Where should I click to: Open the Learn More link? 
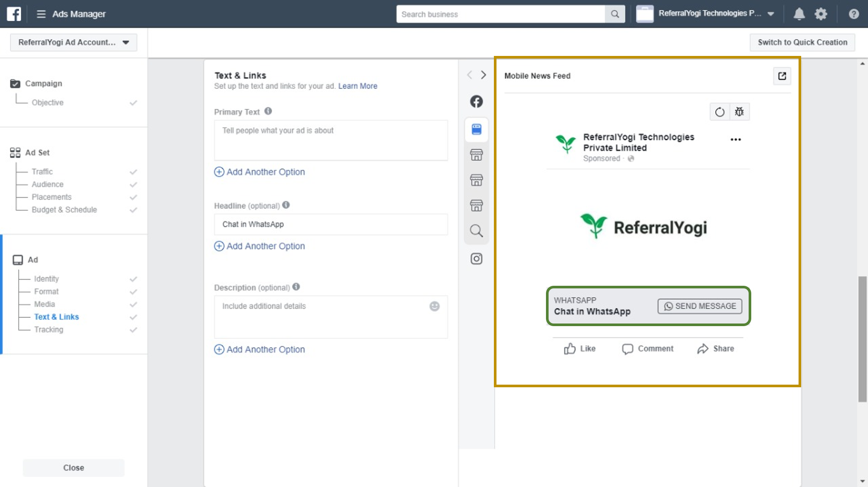(x=358, y=86)
